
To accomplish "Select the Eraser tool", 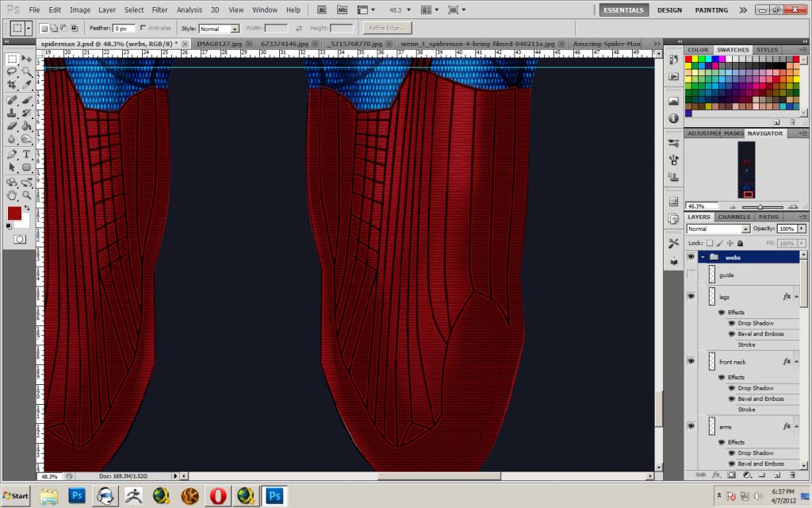I will coord(12,125).
